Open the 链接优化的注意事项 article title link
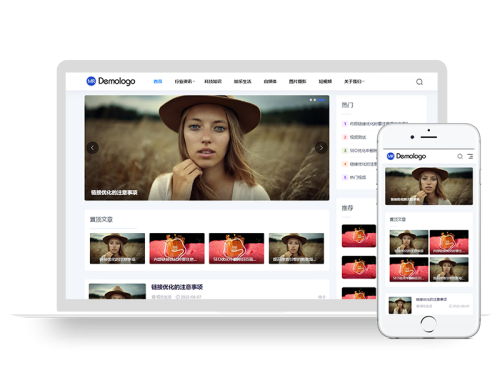 pyautogui.click(x=177, y=287)
